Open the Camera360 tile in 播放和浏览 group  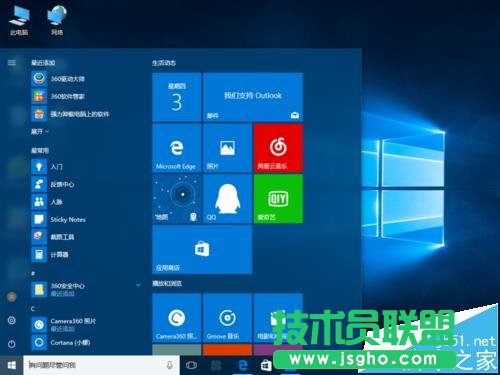point(177,318)
